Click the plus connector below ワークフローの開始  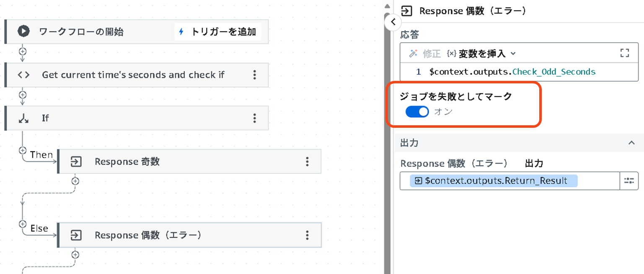[23, 51]
